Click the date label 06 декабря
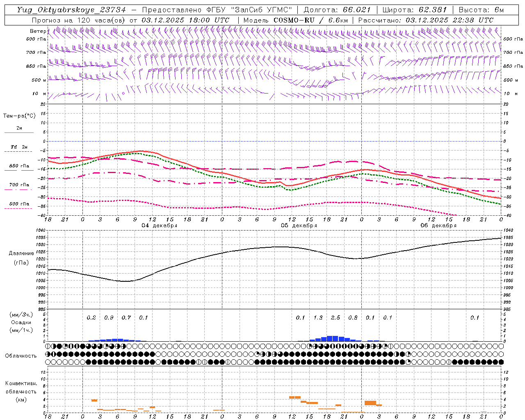Screen dimensions: 525x420 coord(438,226)
